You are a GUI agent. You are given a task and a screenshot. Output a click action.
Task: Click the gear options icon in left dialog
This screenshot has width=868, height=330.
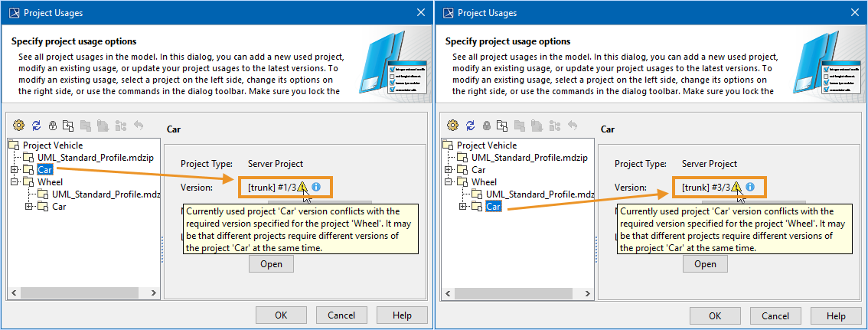click(20, 126)
